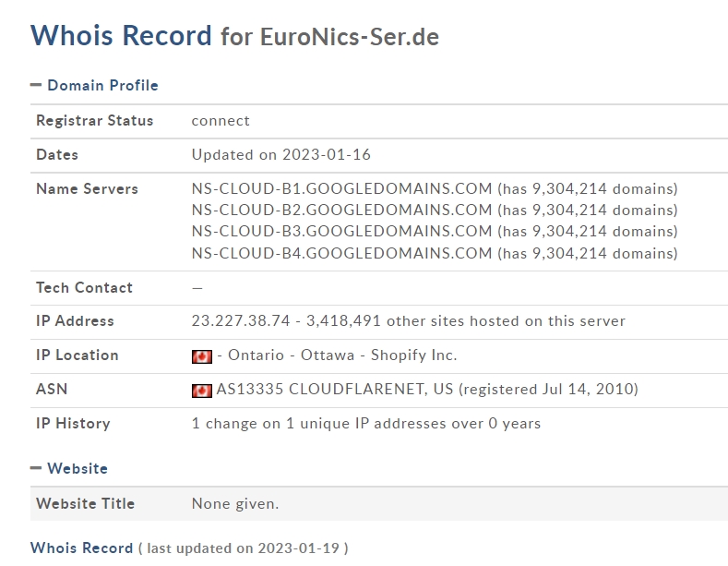Screen dimensions: 728x566
Task: Click the IP History row label
Action: point(74,423)
